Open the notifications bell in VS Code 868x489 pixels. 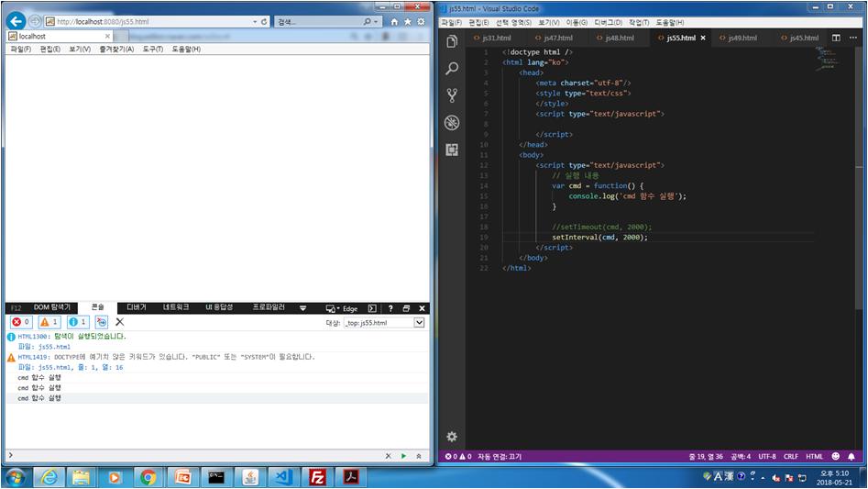pyautogui.click(x=852, y=456)
